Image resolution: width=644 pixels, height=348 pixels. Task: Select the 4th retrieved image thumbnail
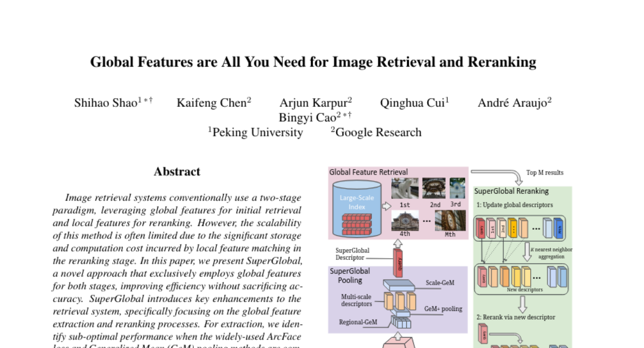(x=405, y=221)
